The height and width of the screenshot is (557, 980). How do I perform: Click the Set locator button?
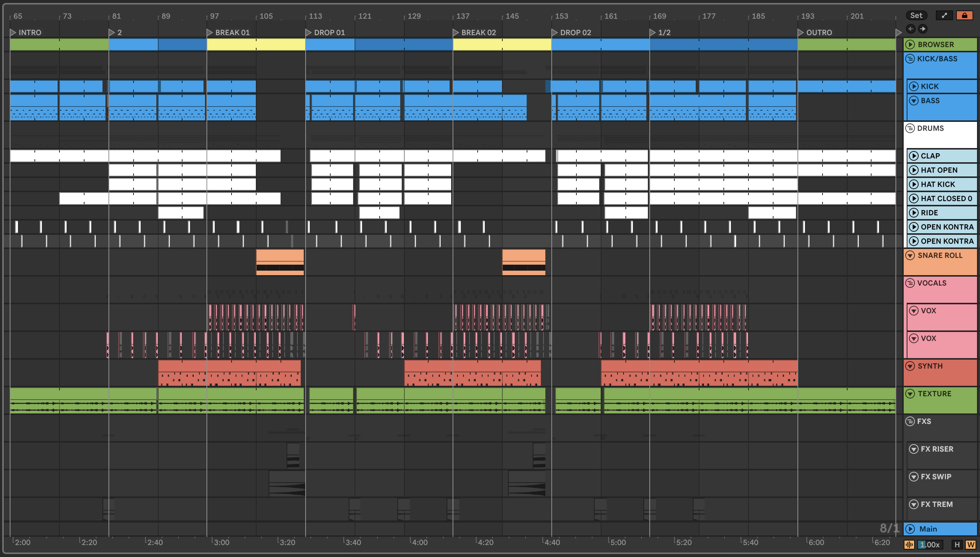(x=916, y=15)
